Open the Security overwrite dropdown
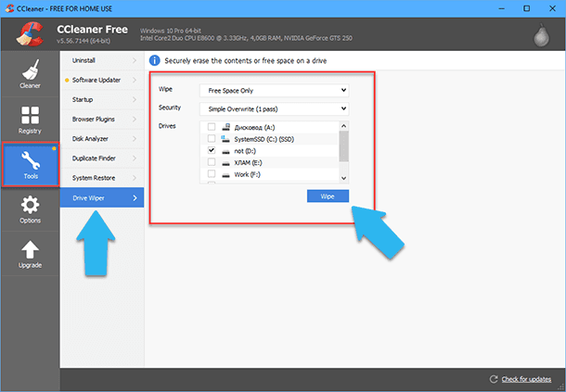 point(275,108)
